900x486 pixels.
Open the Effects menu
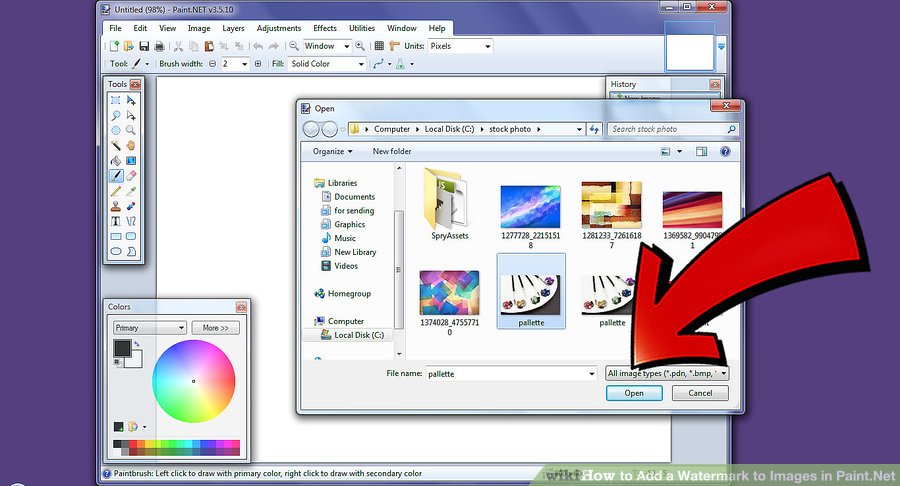click(x=325, y=28)
